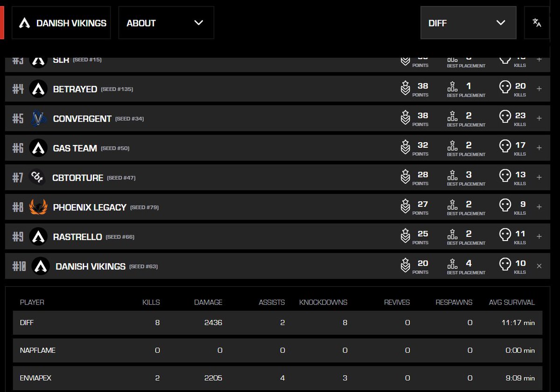
Task: Click CBTORTURE kills skull icon
Action: pyautogui.click(x=504, y=176)
